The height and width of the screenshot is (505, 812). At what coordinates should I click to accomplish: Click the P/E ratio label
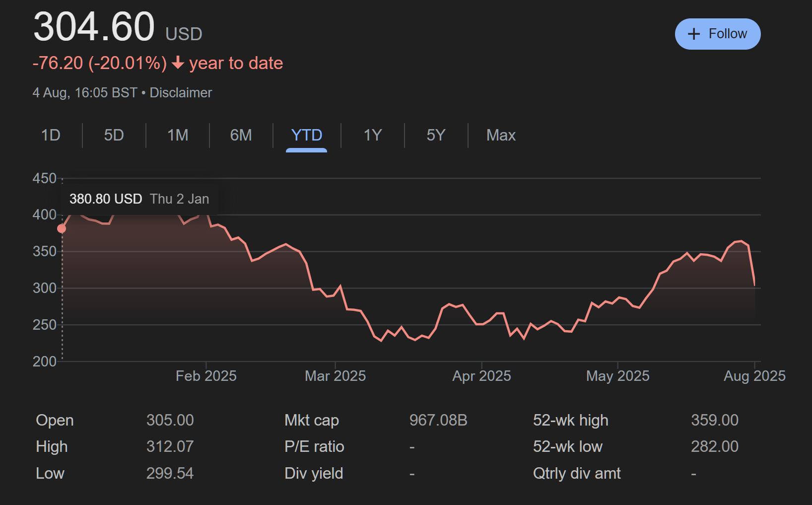[x=314, y=446]
